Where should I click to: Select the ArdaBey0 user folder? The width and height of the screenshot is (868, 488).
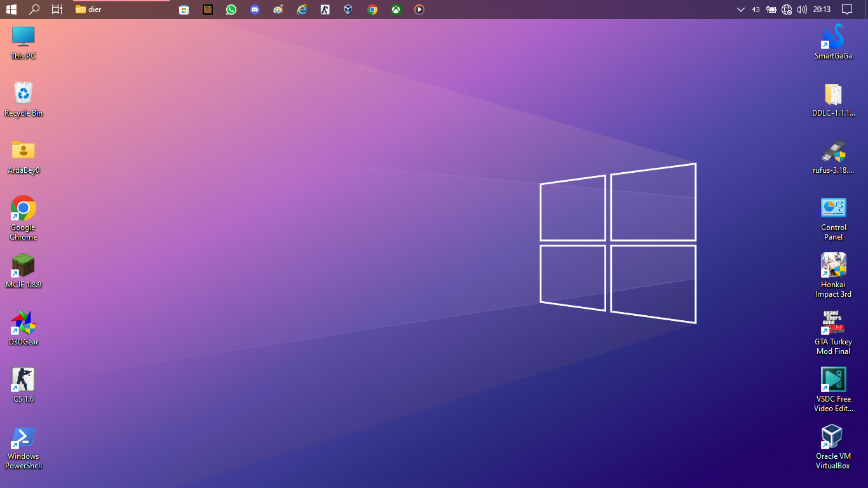pyautogui.click(x=24, y=157)
